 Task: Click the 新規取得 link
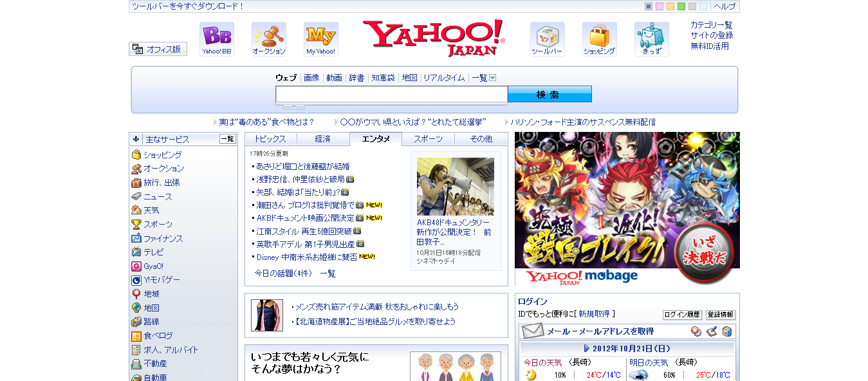pos(594,314)
